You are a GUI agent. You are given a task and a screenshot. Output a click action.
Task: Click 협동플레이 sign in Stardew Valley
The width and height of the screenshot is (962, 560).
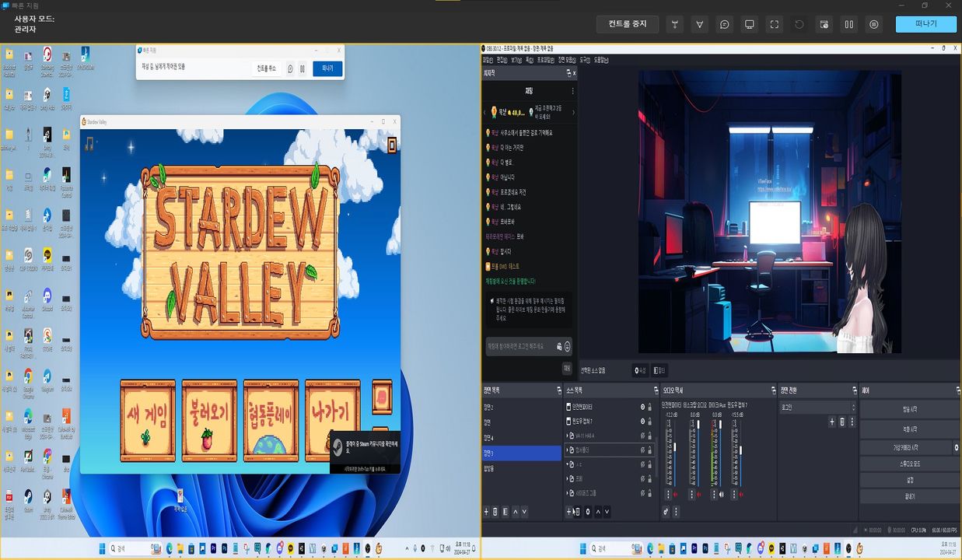(x=271, y=421)
